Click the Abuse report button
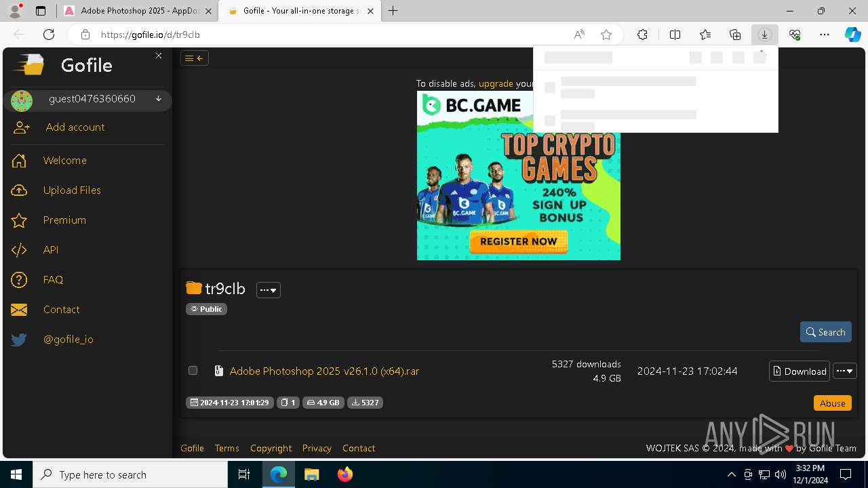Image resolution: width=868 pixels, height=488 pixels. point(833,403)
